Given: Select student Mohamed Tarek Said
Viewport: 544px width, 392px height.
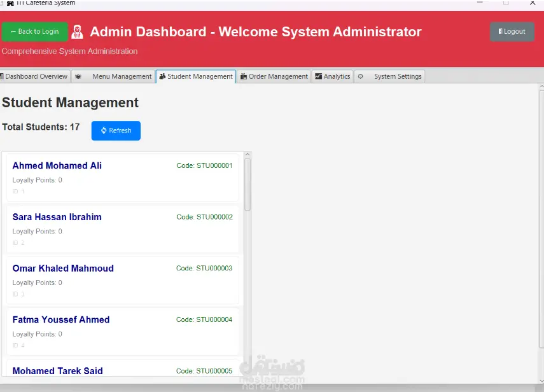Looking at the screenshot, I should coord(122,368).
